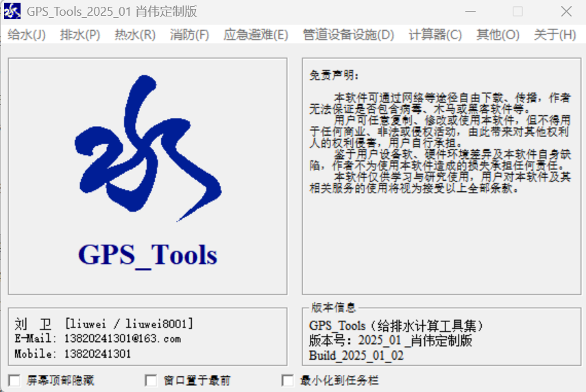586x392 pixels.
Task: Open the 消防(F) menu
Action: click(x=189, y=35)
